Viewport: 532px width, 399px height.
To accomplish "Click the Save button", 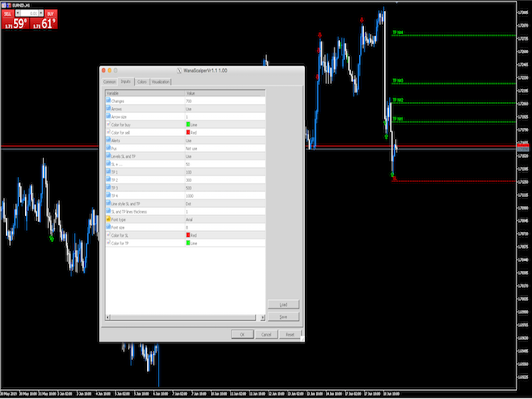I will pyautogui.click(x=283, y=317).
